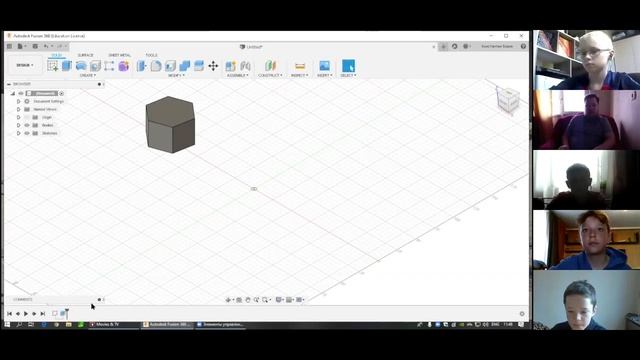This screenshot has height=360, width=640.
Task: Toggle visibility of root component
Action: point(21,93)
